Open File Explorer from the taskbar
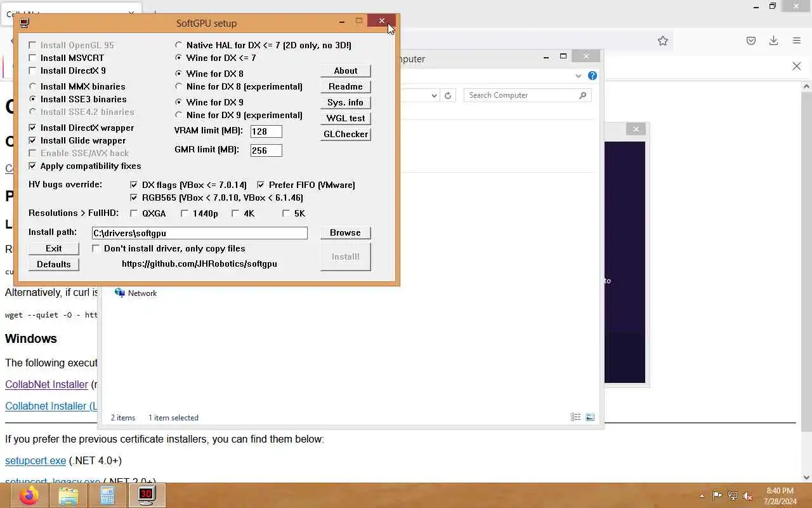Screen dimensions: 812x508 [68, 495]
